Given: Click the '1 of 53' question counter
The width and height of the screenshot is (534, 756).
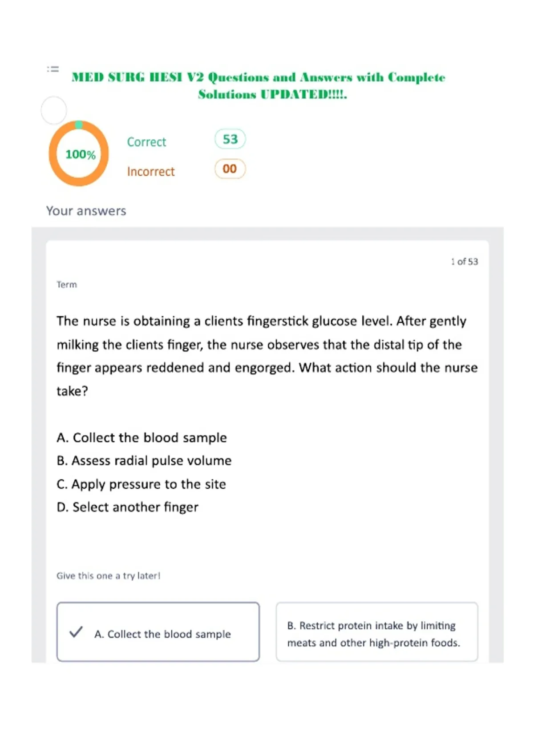Looking at the screenshot, I should [464, 261].
